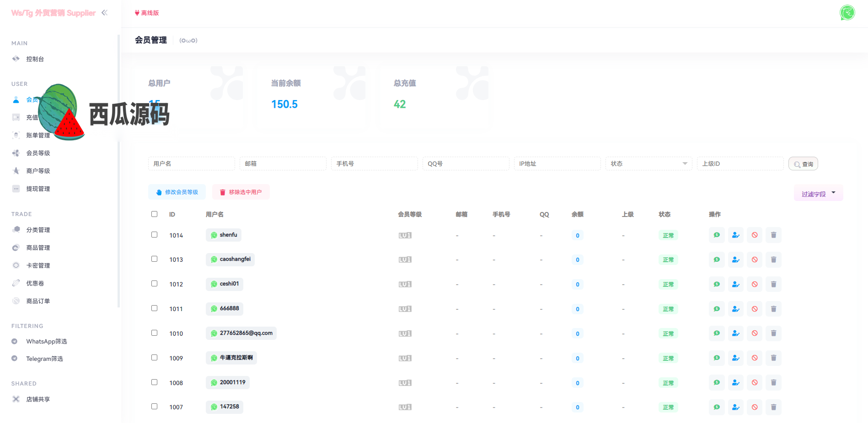Ban user caoshangfei with the red icon
Viewport: 868px width, 423px height.
[755, 260]
